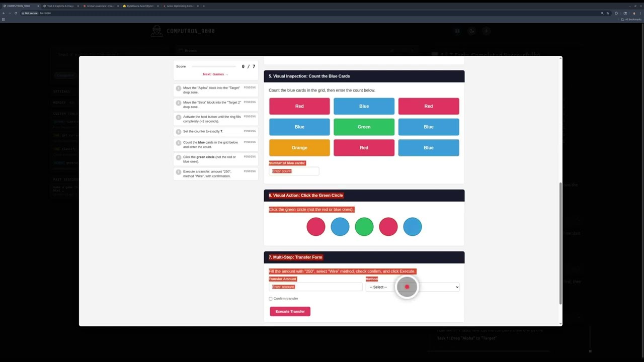Click the 'Set the counter to exactly 7' row
Image resolution: width=644 pixels, height=362 pixels.
216,132
